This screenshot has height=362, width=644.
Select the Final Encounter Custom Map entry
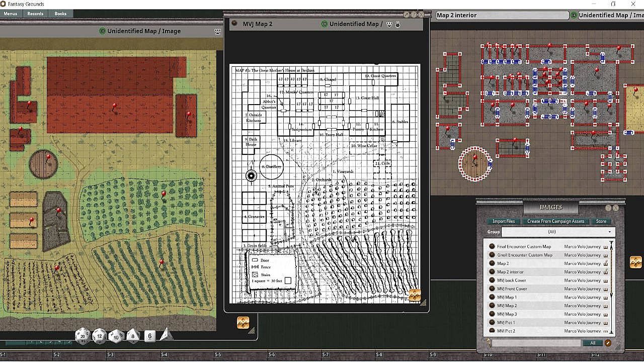[524, 247]
